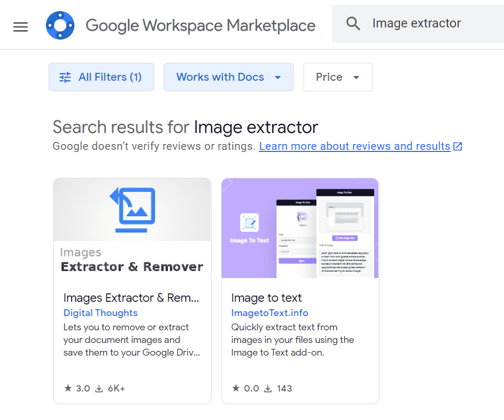The height and width of the screenshot is (420, 504).
Task: Expand the Price dropdown
Action: coord(338,77)
